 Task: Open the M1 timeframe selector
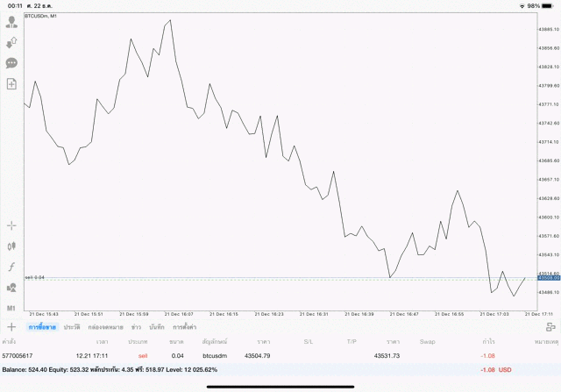pyautogui.click(x=11, y=309)
